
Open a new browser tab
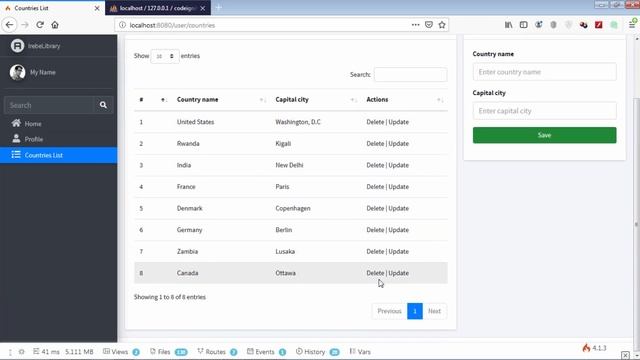pos(218,8)
